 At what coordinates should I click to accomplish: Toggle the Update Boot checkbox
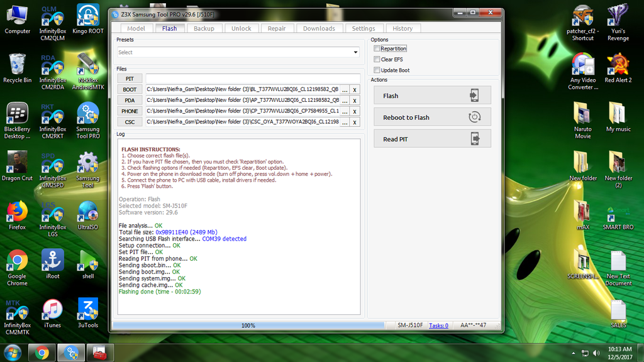[x=377, y=70]
